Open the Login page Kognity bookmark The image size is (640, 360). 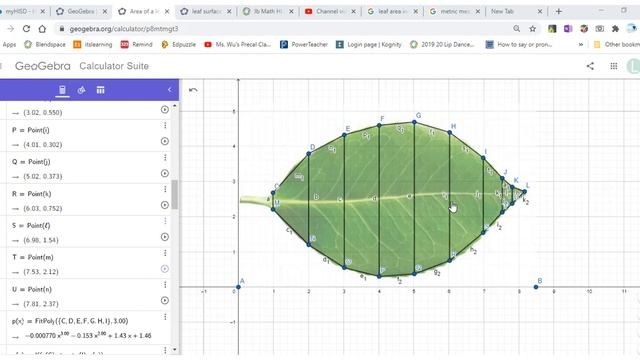point(369,44)
